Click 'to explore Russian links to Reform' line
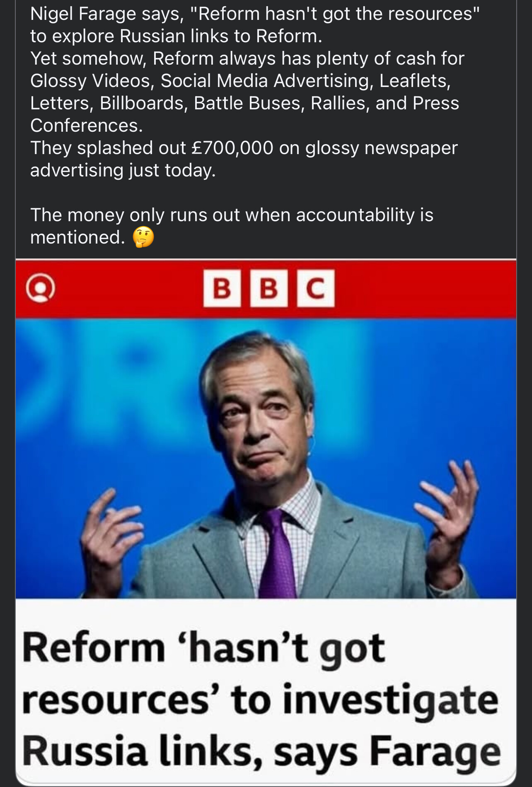The width and height of the screenshot is (532, 787). coord(176,36)
